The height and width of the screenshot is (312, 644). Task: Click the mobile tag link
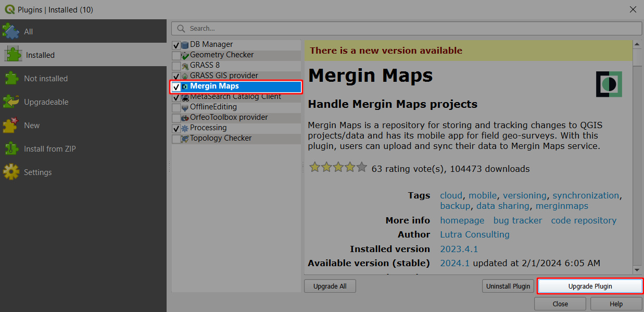pos(483,195)
